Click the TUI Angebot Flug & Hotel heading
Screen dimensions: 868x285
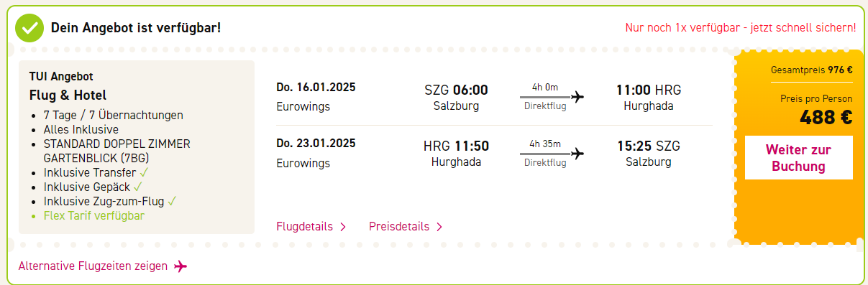[x=68, y=85]
